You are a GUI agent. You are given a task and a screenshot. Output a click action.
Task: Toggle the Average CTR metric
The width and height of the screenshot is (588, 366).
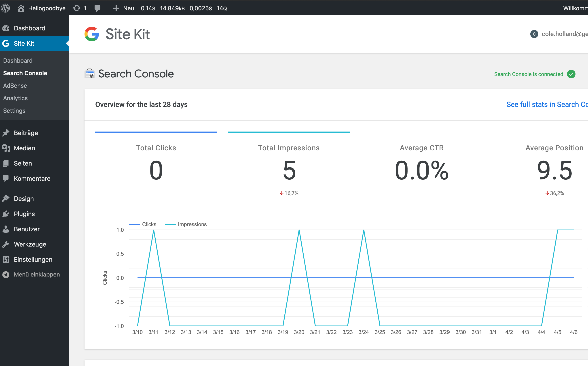click(422, 164)
